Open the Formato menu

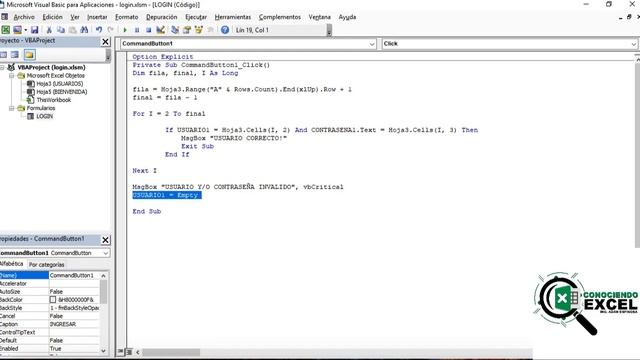point(127,17)
